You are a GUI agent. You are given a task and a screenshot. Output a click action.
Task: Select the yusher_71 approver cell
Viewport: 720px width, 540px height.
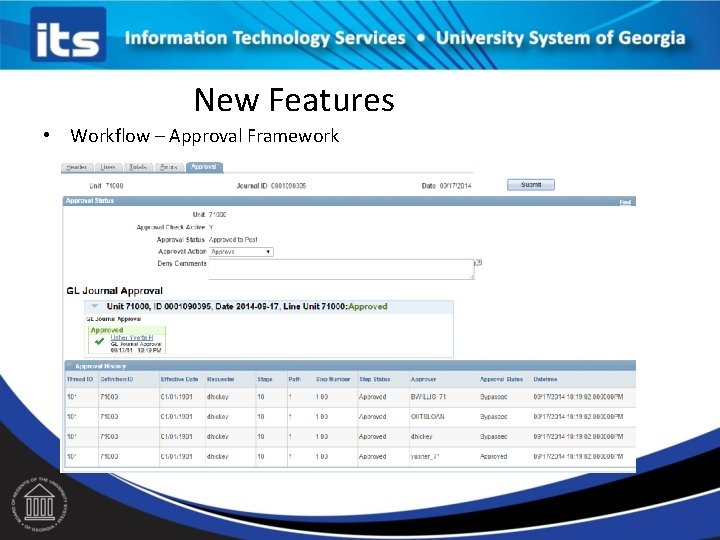(425, 457)
